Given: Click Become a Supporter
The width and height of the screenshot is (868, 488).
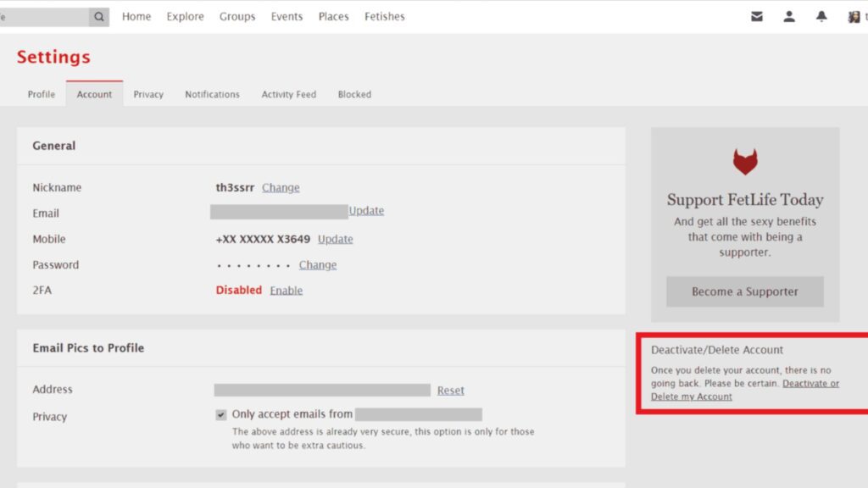Looking at the screenshot, I should pyautogui.click(x=744, y=291).
